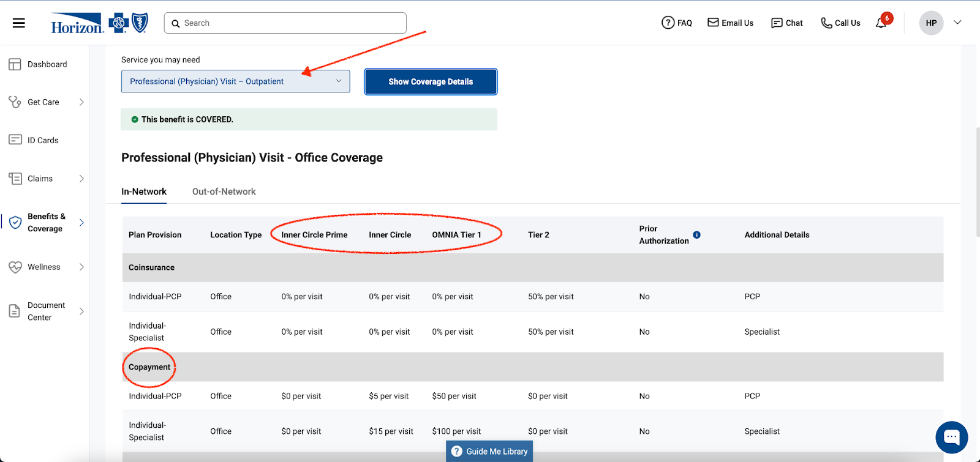Click the Prior Authorization column header
This screenshot has width=980, height=462.
[x=664, y=235]
